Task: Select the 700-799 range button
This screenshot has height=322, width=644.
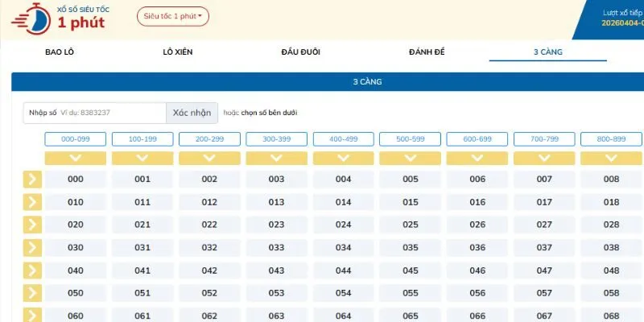Action: (x=544, y=139)
